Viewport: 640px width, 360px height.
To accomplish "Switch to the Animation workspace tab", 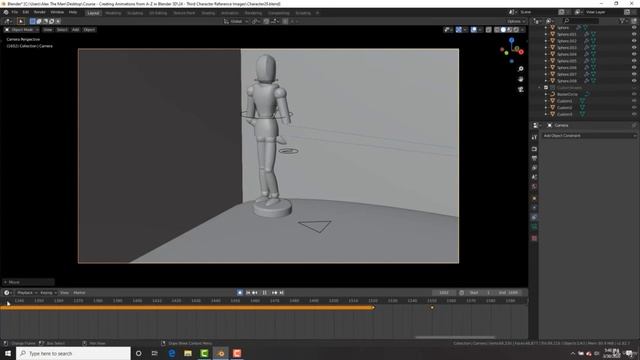I will (x=230, y=13).
